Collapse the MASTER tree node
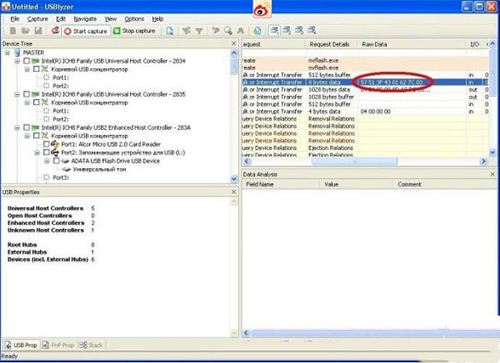 pos(7,53)
